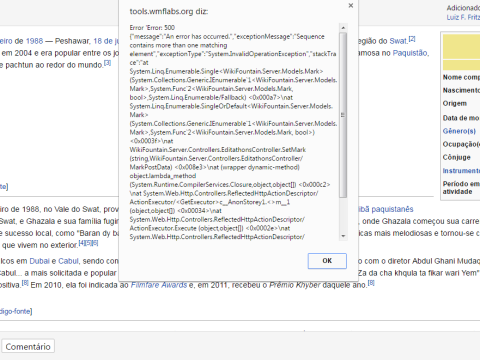The image size is (480, 360).
Task: Close the error dialog with the X icon
Action: (351, 5)
